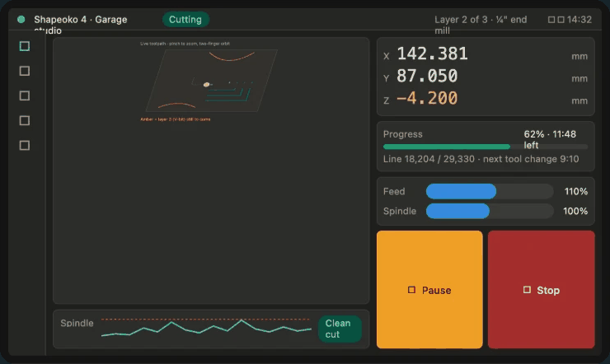This screenshot has height=364, width=610.
Task: Click the 'Live toolpath' hint caption
Action: [x=185, y=44]
